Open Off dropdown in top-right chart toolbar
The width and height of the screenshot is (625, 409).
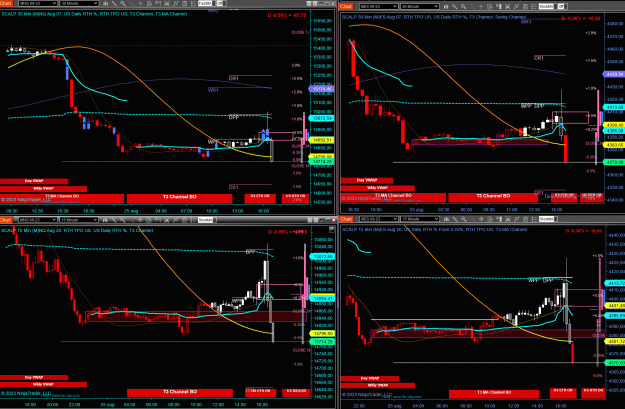tap(562, 6)
